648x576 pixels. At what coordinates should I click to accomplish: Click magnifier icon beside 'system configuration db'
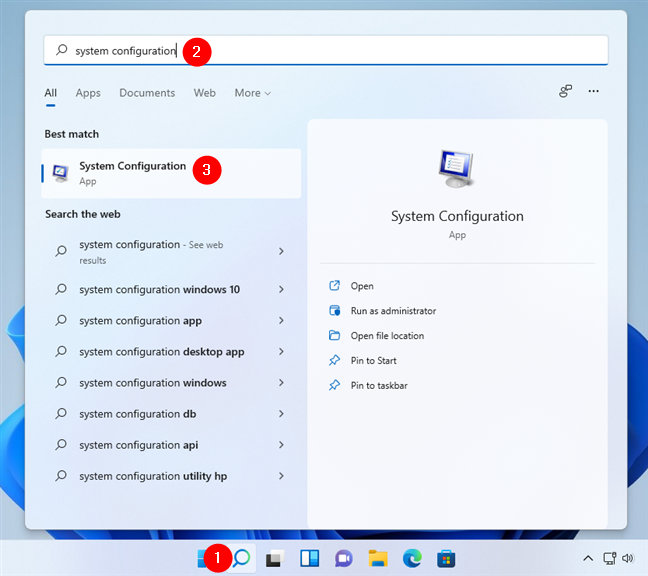point(61,413)
